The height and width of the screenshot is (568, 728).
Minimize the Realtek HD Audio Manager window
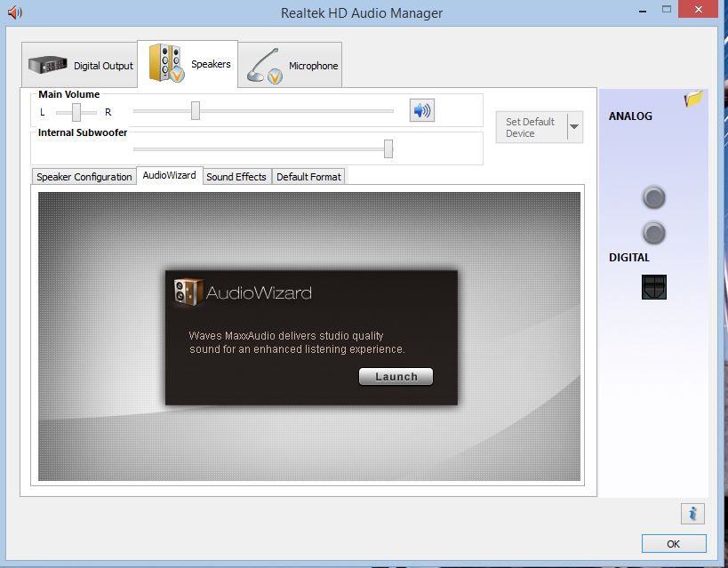coord(643,10)
